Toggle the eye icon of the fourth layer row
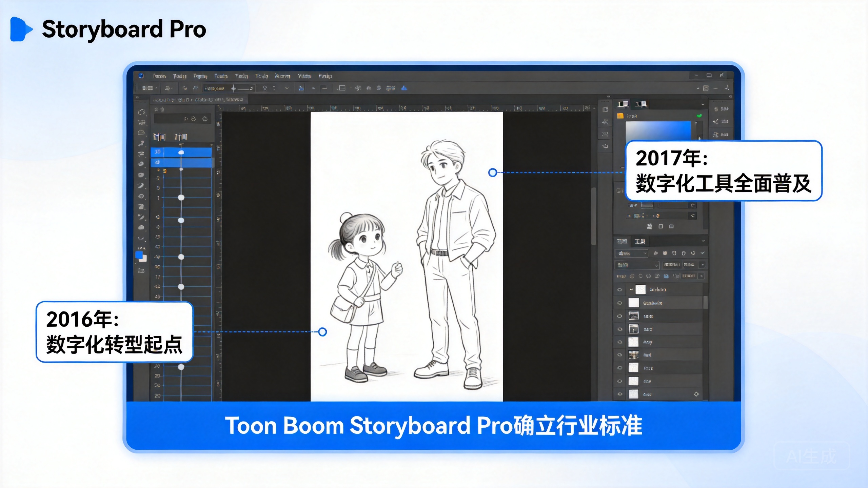The image size is (868, 488). coord(619,329)
